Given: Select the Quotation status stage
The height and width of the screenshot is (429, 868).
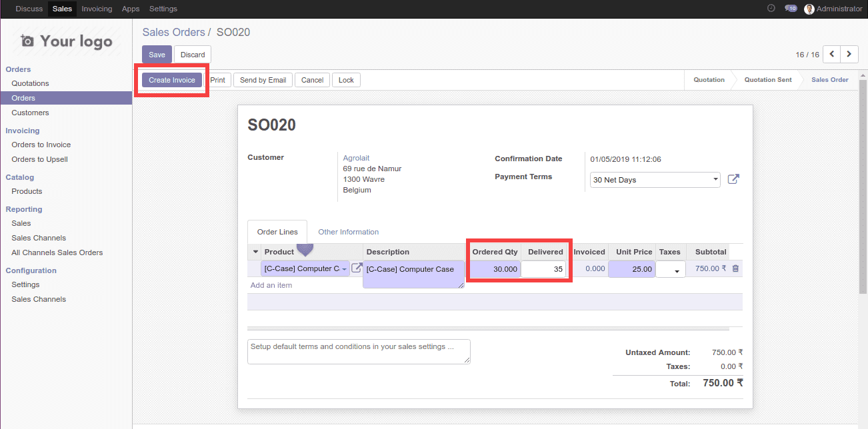Looking at the screenshot, I should (709, 80).
